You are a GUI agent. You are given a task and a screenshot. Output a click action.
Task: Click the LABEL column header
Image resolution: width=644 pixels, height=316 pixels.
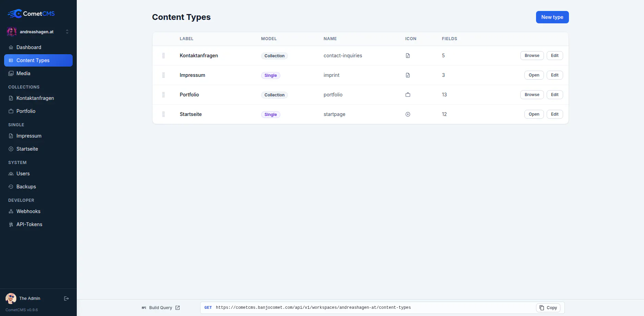pos(186,39)
